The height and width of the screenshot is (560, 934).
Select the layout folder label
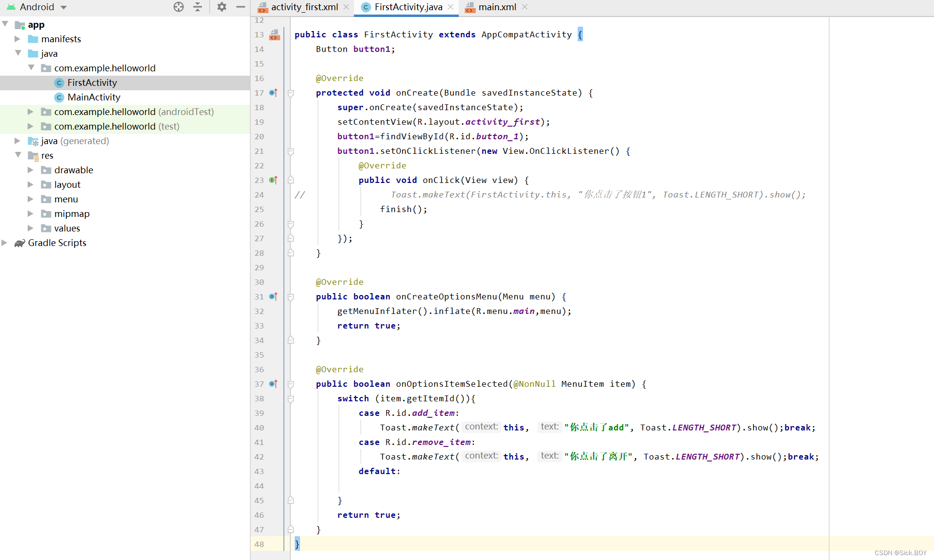[67, 184]
